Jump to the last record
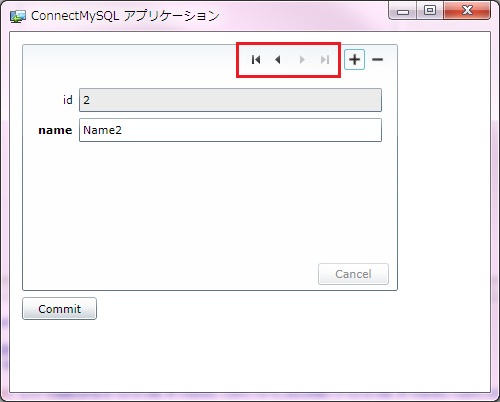This screenshot has height=402, width=500. pos(325,60)
